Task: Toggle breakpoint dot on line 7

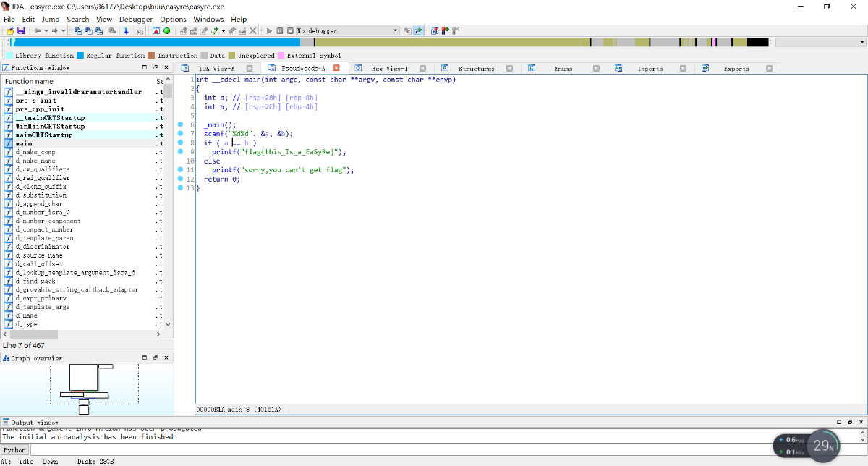Action: 180,134
